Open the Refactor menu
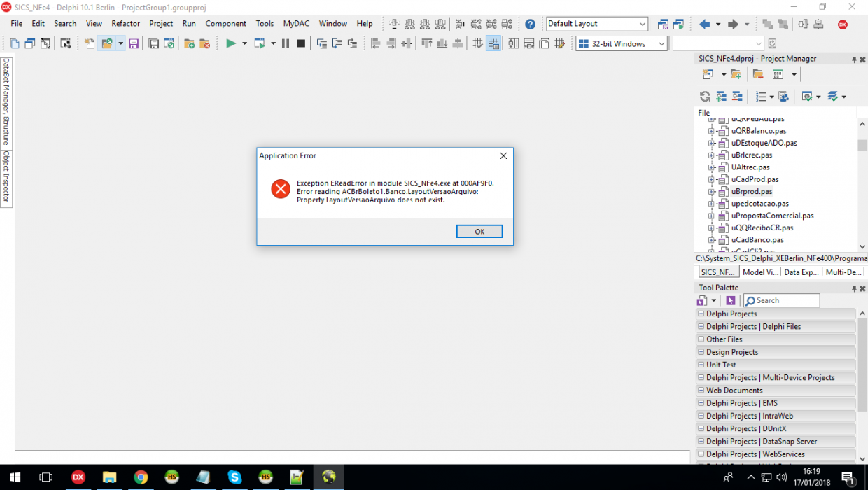Screen dimensions: 868x490 126,24
